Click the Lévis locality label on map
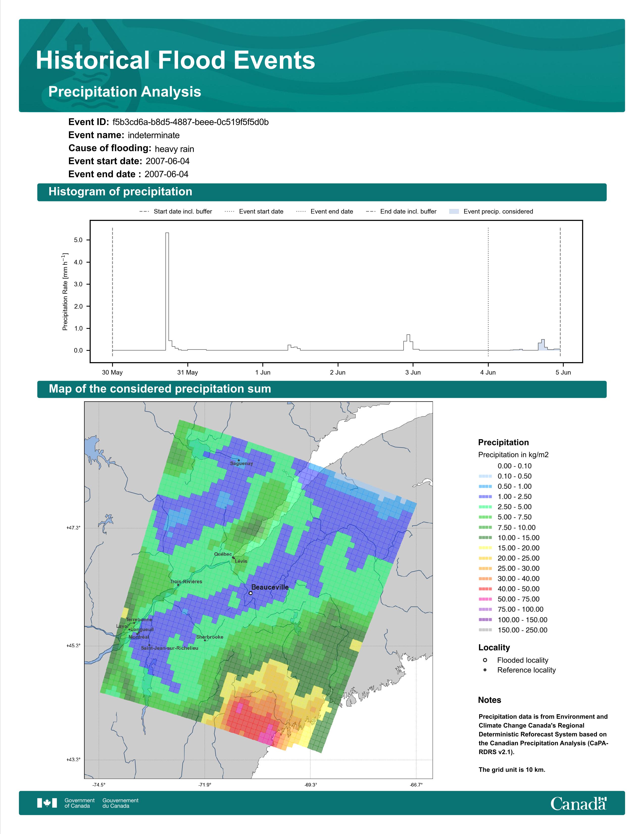Image resolution: width=644 pixels, height=834 pixels. (241, 561)
